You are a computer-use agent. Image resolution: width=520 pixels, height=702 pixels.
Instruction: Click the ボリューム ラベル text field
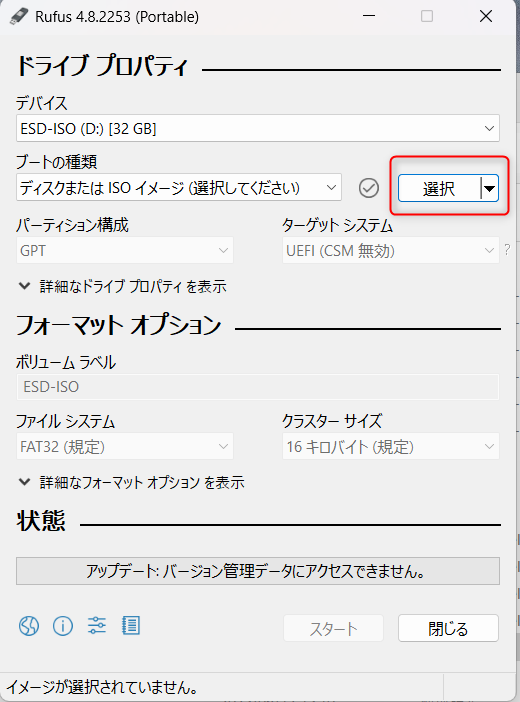click(258, 387)
